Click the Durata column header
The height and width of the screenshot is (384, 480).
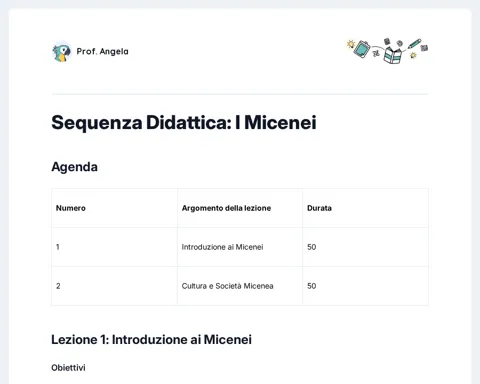click(x=319, y=208)
